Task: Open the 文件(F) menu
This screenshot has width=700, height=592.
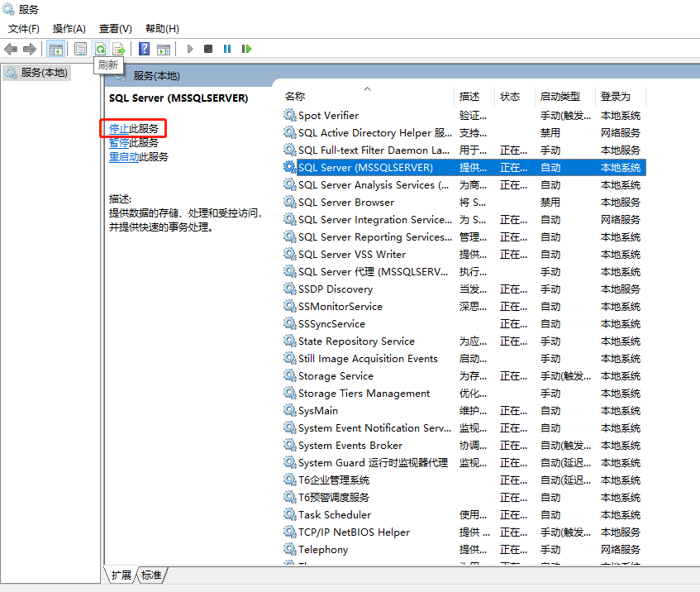Action: click(x=24, y=29)
